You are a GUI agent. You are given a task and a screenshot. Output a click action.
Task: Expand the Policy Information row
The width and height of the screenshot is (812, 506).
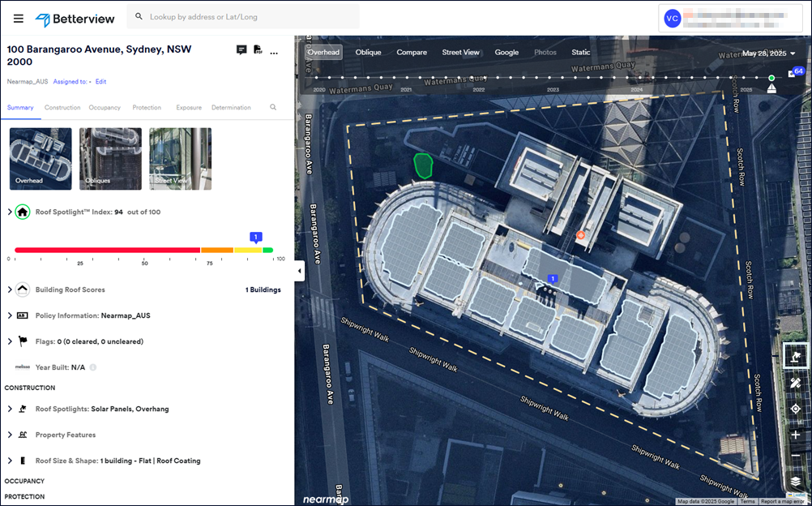(x=10, y=315)
